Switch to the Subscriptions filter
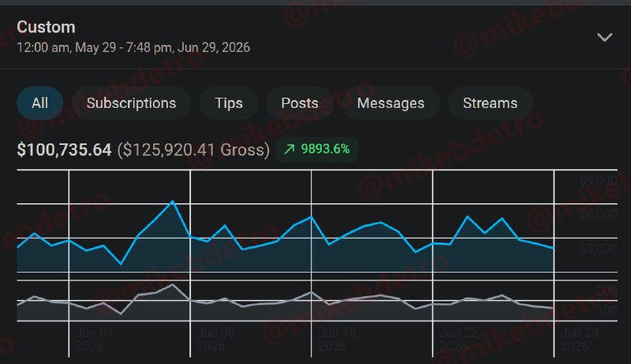This screenshot has height=364, width=631. 131,103
